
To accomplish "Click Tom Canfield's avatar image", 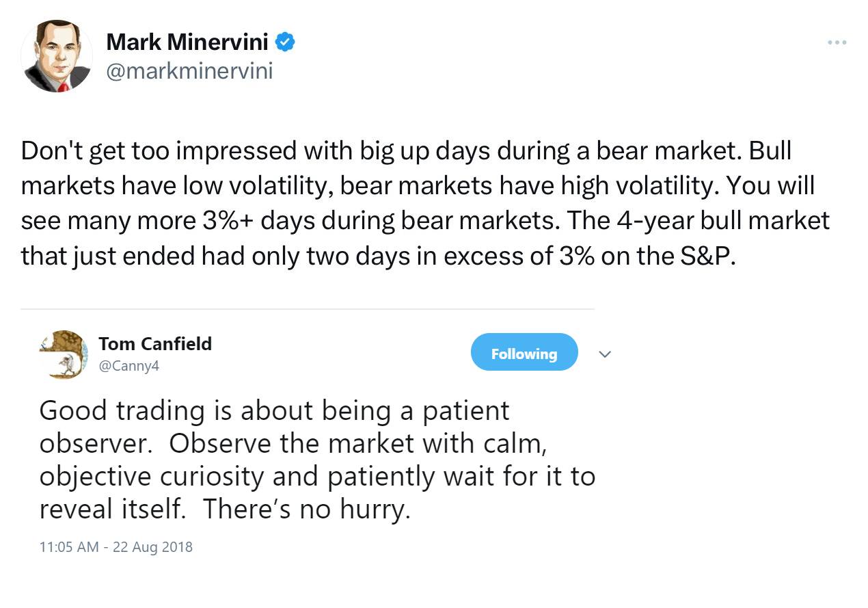I will click(x=64, y=354).
